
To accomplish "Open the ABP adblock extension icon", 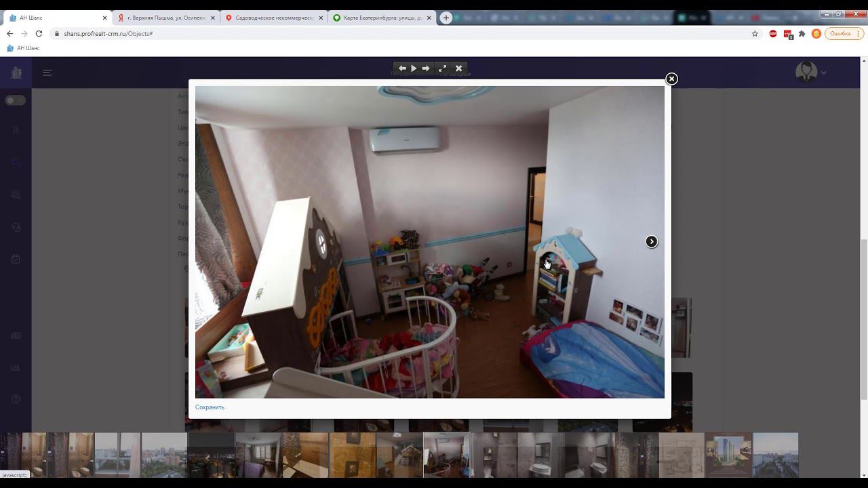I will (x=773, y=33).
